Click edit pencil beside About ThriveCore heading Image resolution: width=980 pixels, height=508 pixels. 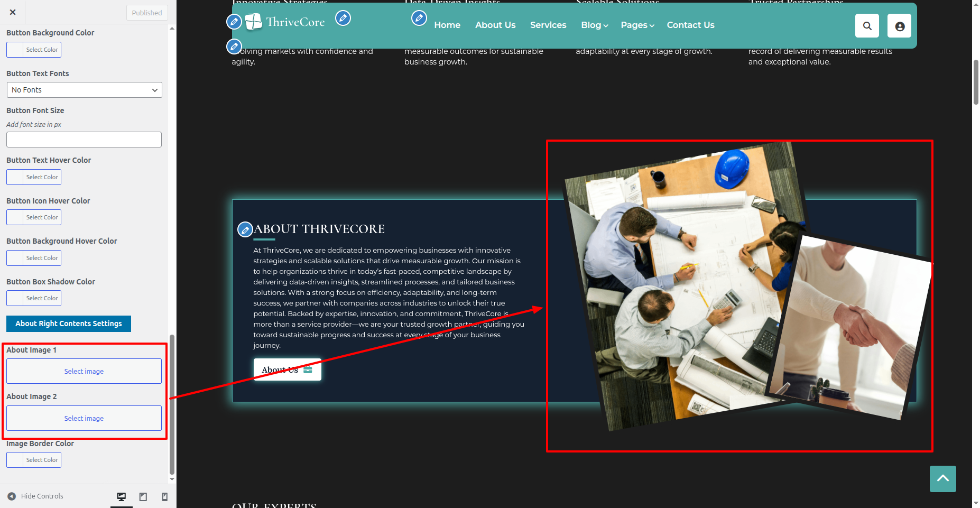[x=245, y=229]
